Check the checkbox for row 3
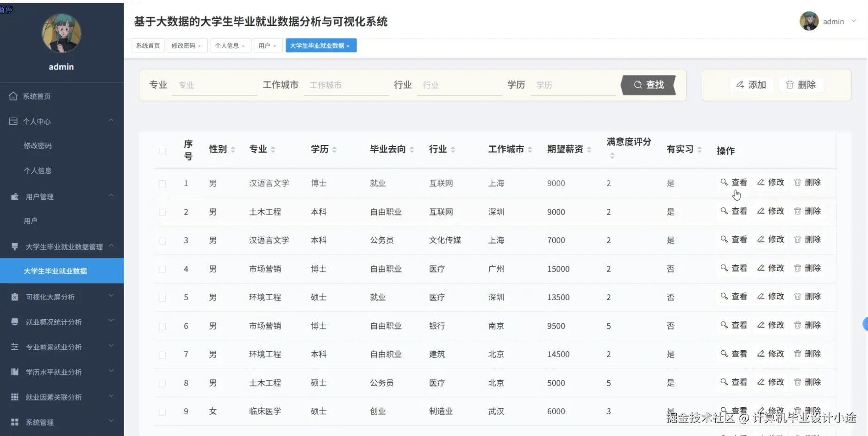 point(162,240)
